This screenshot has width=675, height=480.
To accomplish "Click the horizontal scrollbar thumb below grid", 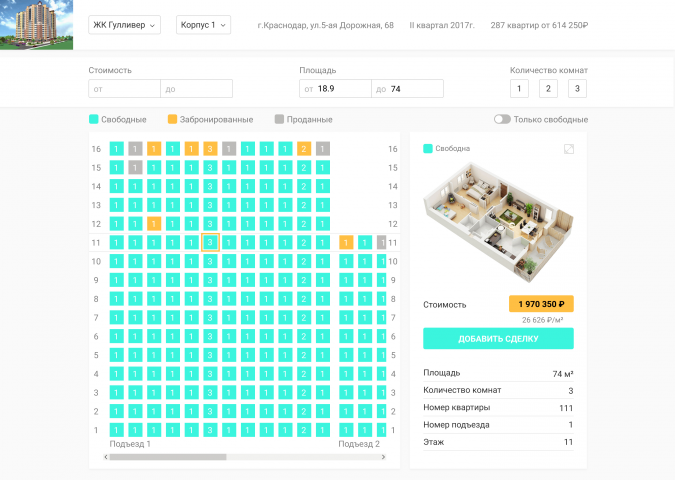I will pos(168,457).
